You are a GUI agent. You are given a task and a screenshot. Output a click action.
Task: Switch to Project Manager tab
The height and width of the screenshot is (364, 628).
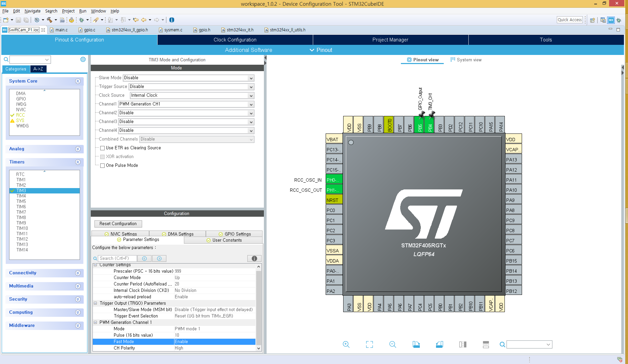390,40
